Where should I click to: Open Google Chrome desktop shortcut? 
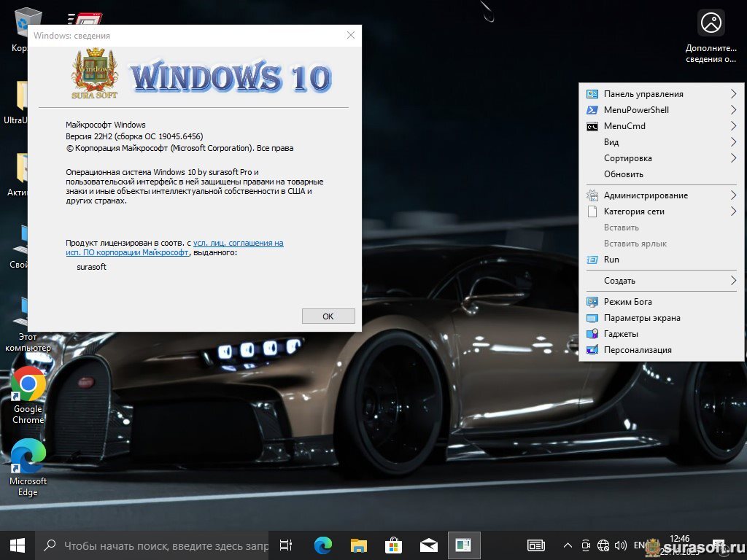pyautogui.click(x=28, y=385)
